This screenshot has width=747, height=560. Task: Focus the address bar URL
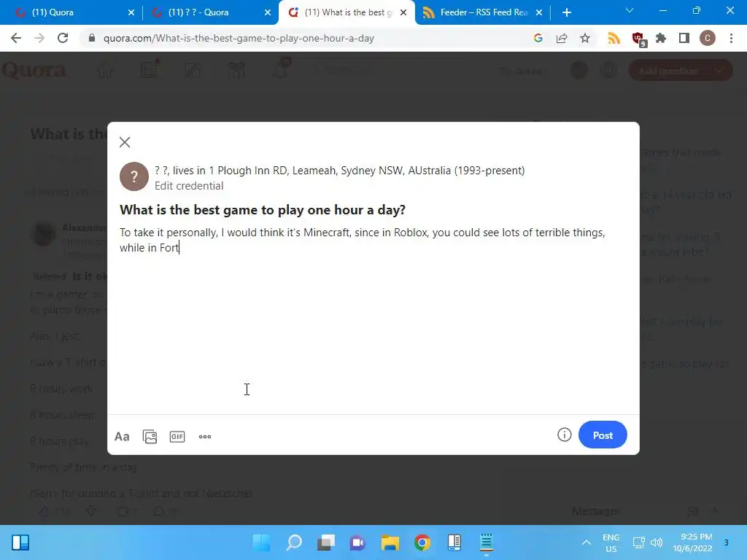pos(239,38)
